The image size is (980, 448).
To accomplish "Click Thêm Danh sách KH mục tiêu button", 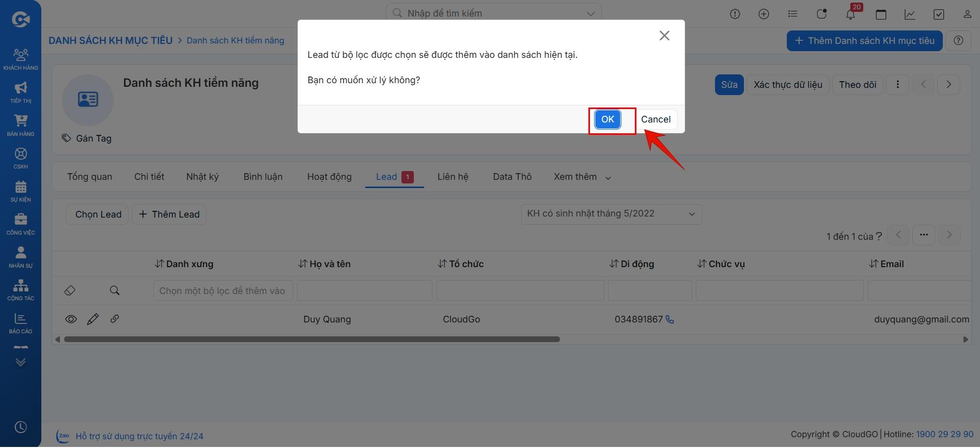I will coord(864,41).
